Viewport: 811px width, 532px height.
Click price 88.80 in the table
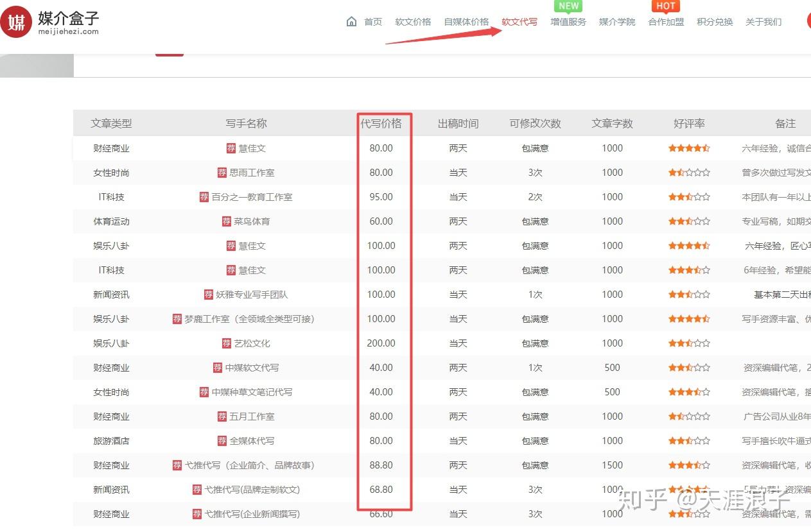381,465
